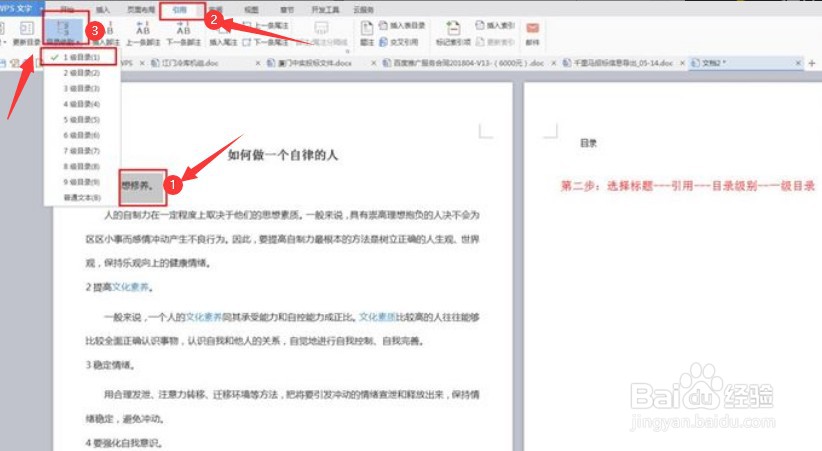Select '7 级目录(7)' in dropdown
822x451 pixels.
tap(82, 151)
